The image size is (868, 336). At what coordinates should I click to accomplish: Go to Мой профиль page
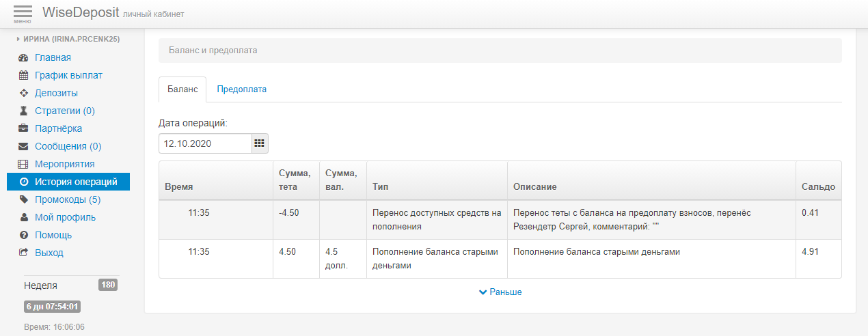tap(65, 218)
